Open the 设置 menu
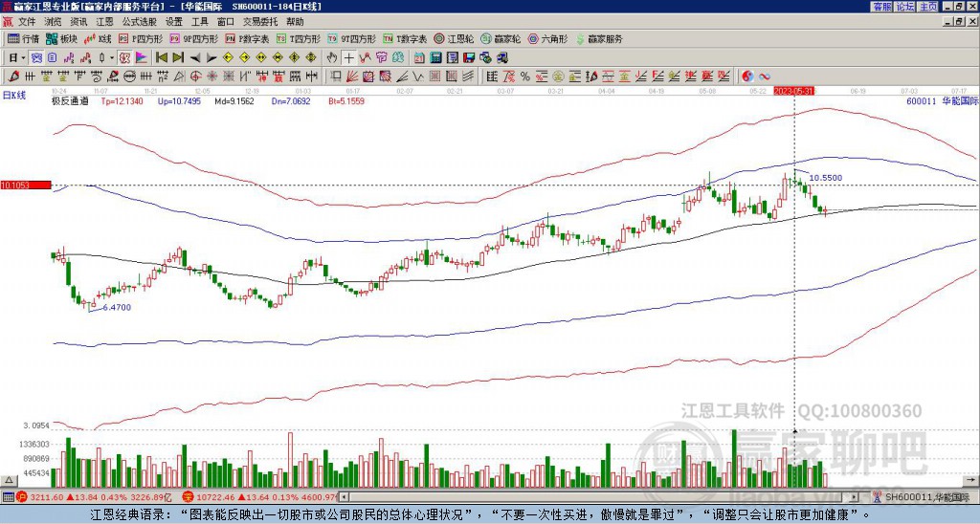The width and height of the screenshot is (980, 524). coord(174,22)
